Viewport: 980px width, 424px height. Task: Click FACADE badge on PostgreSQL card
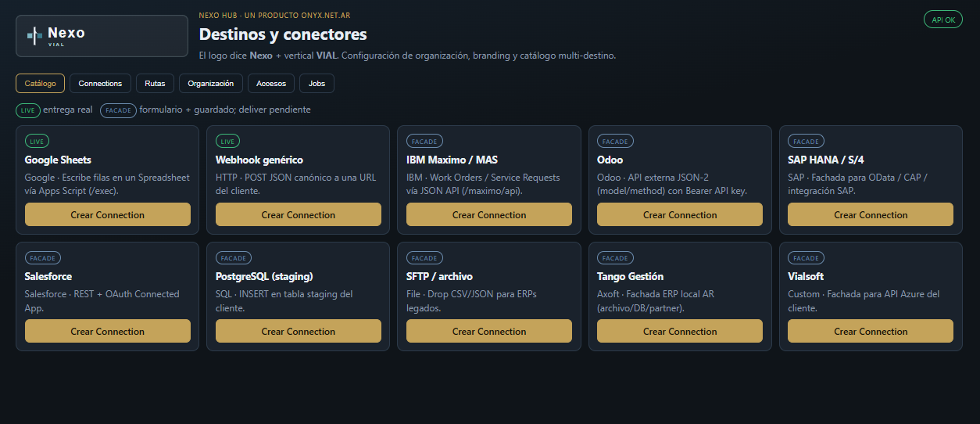pyautogui.click(x=234, y=258)
